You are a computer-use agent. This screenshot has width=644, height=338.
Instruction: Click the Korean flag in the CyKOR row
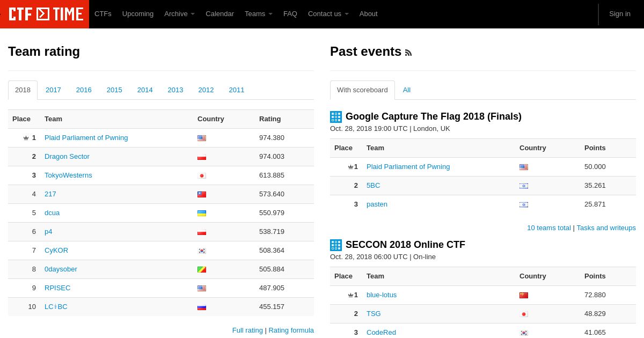[x=202, y=251]
